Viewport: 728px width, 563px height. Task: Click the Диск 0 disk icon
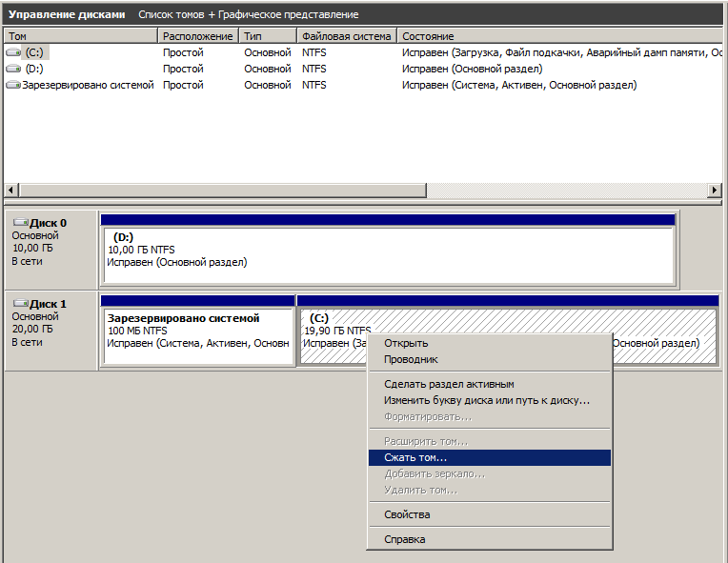coord(20,222)
